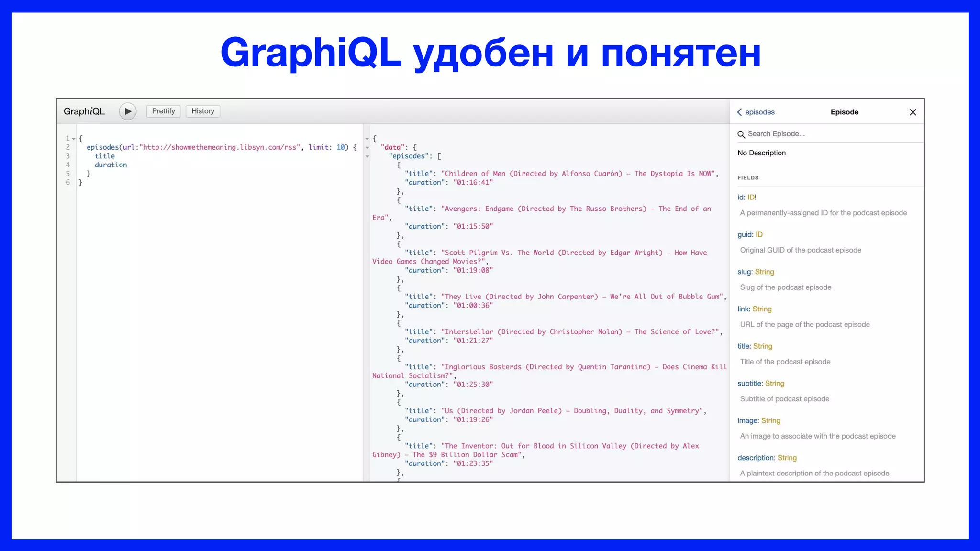This screenshot has width=980, height=551.
Task: Open the ID type of guid field
Action: tap(759, 234)
